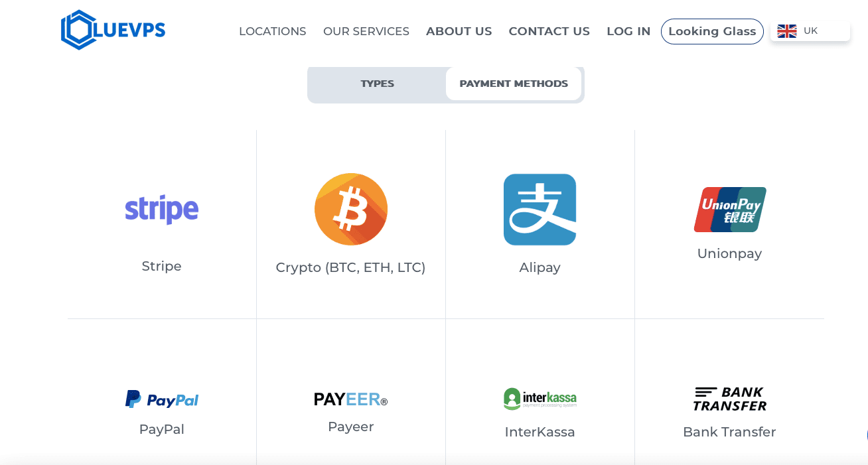The image size is (868, 465).
Task: Click the orange Bitcoin coin icon
Action: pyautogui.click(x=351, y=210)
